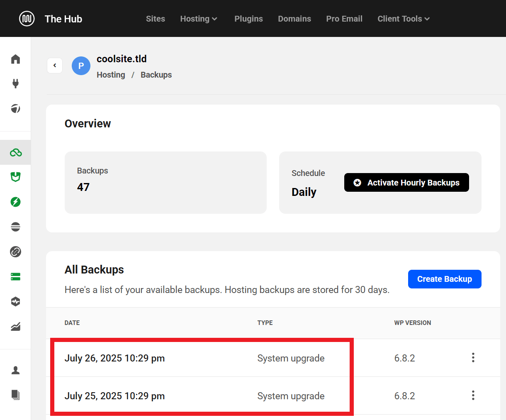Click the backups count 47
The width and height of the screenshot is (506, 420).
coord(83,187)
